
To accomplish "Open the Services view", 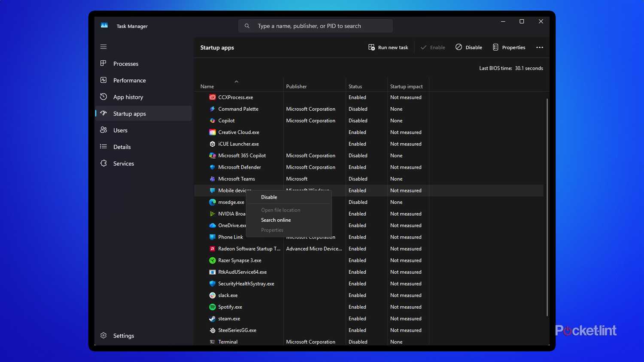I will pyautogui.click(x=123, y=163).
